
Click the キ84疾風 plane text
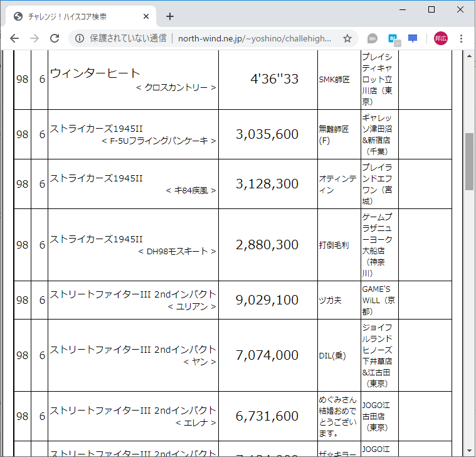pos(191,190)
